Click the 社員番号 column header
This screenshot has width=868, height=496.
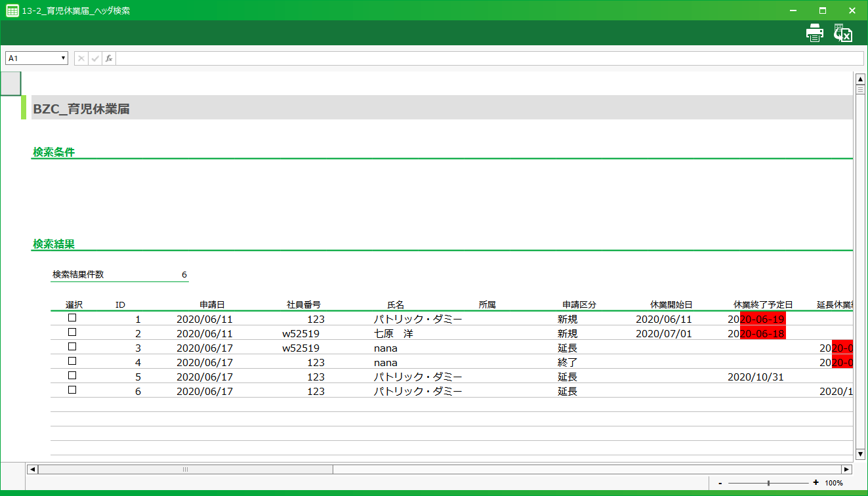click(303, 305)
